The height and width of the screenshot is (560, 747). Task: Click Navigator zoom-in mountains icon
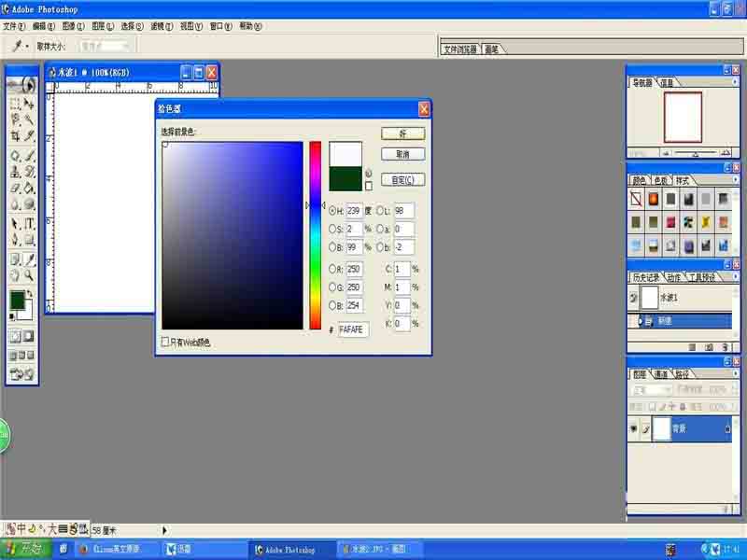[726, 153]
